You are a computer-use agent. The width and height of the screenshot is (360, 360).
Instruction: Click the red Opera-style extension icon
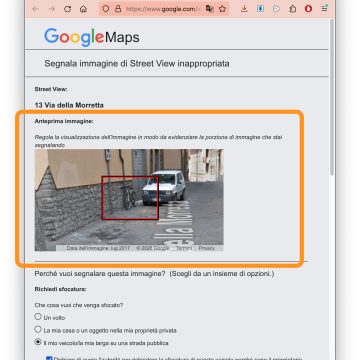click(x=308, y=9)
